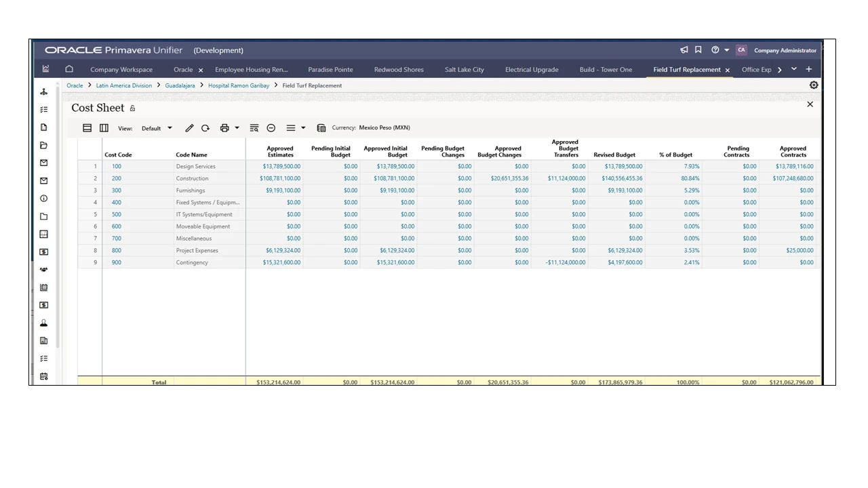Viewport: 868px width, 488px height.
Task: Open Guadalajara breadcrumb link
Action: pyautogui.click(x=180, y=86)
